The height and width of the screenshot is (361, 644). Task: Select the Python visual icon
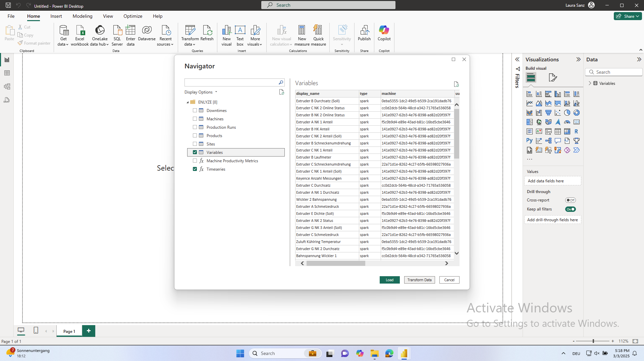[x=529, y=141]
